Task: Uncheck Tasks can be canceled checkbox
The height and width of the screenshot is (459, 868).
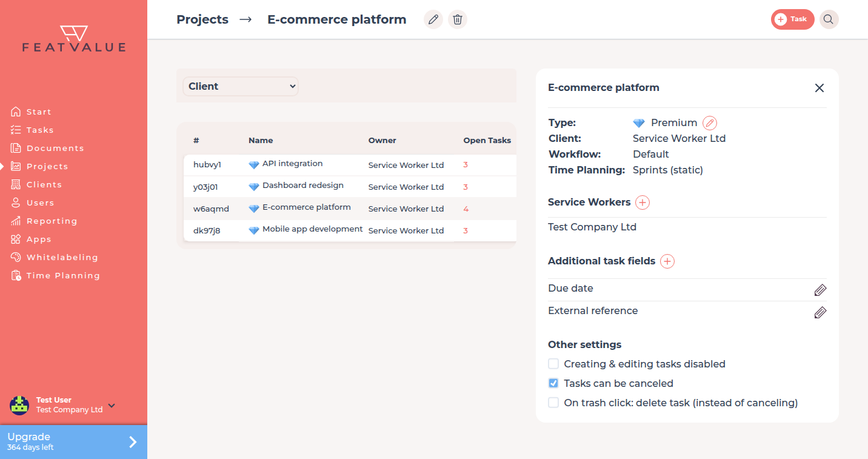Action: coord(553,383)
